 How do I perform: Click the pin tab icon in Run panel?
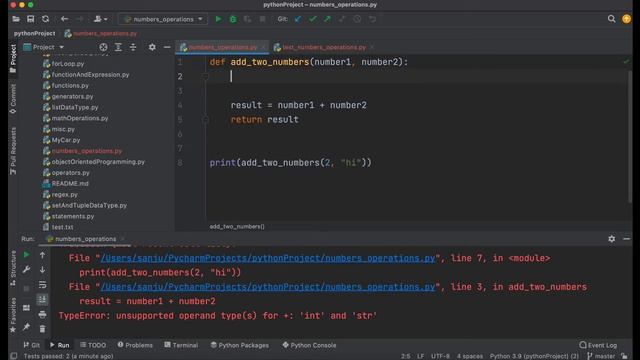(27, 327)
